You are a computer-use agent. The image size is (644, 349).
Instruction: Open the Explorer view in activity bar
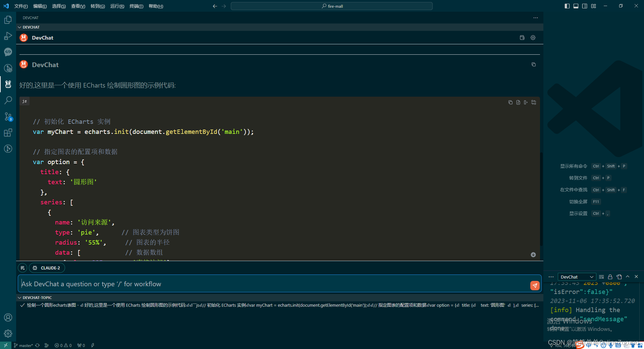(x=8, y=20)
